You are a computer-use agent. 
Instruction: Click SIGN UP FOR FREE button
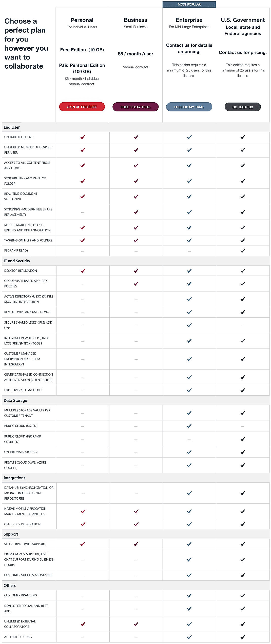tap(82, 107)
